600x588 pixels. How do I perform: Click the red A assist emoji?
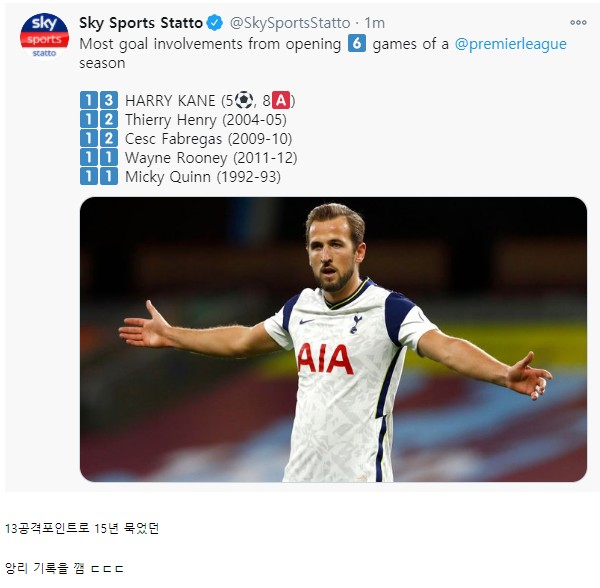click(x=281, y=100)
